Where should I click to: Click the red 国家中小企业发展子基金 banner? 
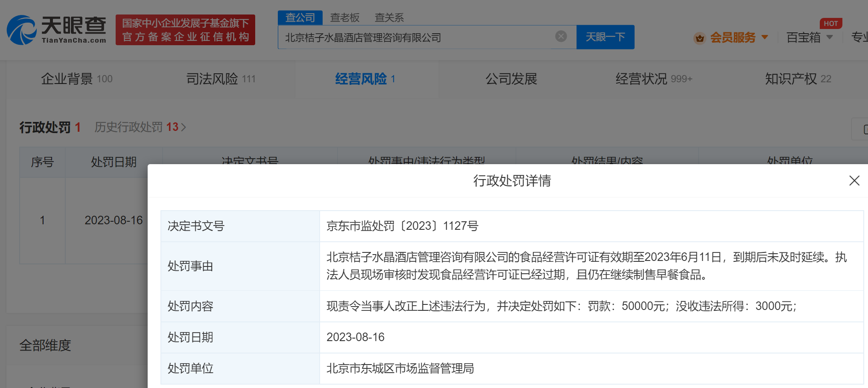coord(185,30)
